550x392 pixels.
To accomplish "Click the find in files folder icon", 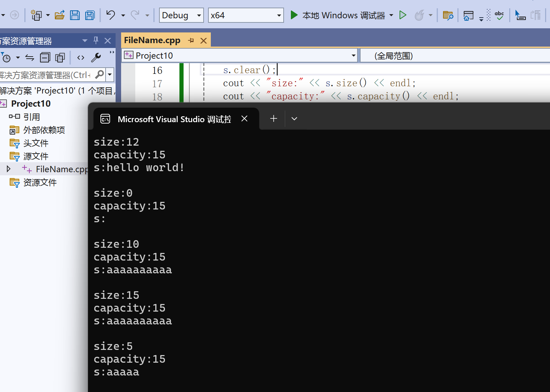I will point(448,15).
